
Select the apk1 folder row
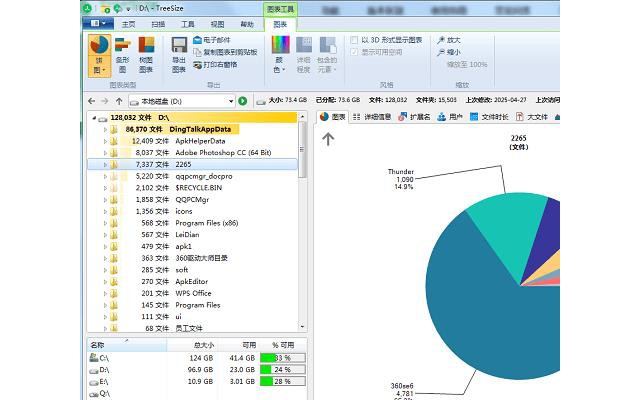(193, 247)
